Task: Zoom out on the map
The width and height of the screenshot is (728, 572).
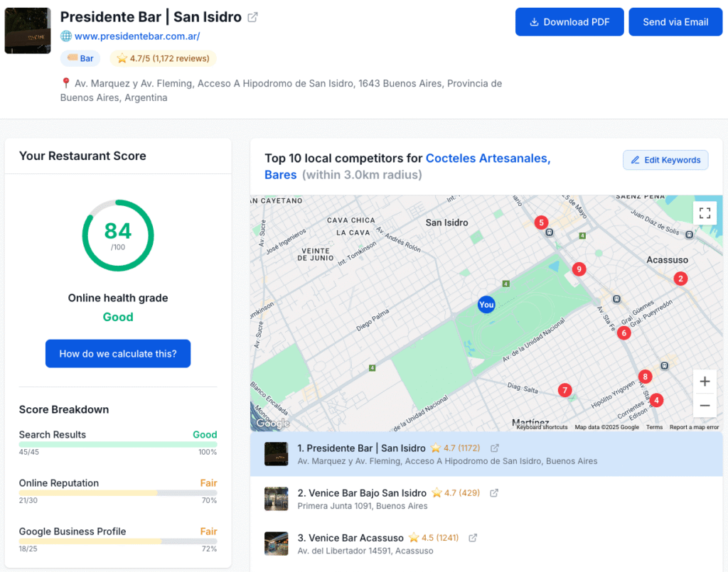Action: (705, 405)
